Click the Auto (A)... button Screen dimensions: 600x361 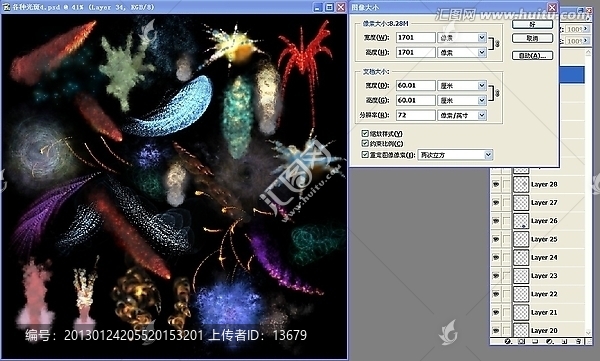coord(532,56)
